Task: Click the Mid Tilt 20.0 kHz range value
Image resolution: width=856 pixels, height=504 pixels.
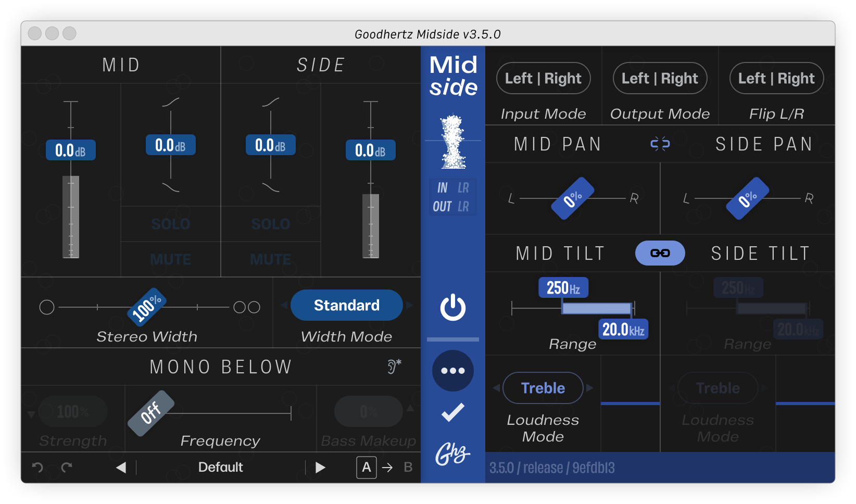Action: (x=623, y=329)
